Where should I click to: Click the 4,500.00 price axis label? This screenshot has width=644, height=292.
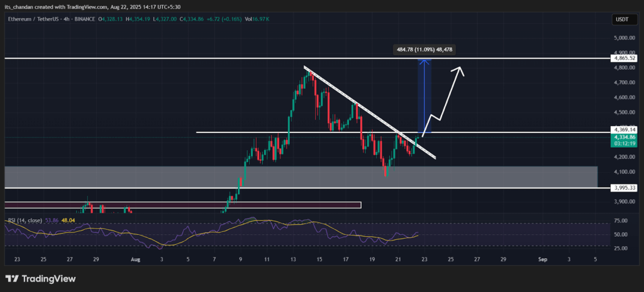(x=625, y=112)
